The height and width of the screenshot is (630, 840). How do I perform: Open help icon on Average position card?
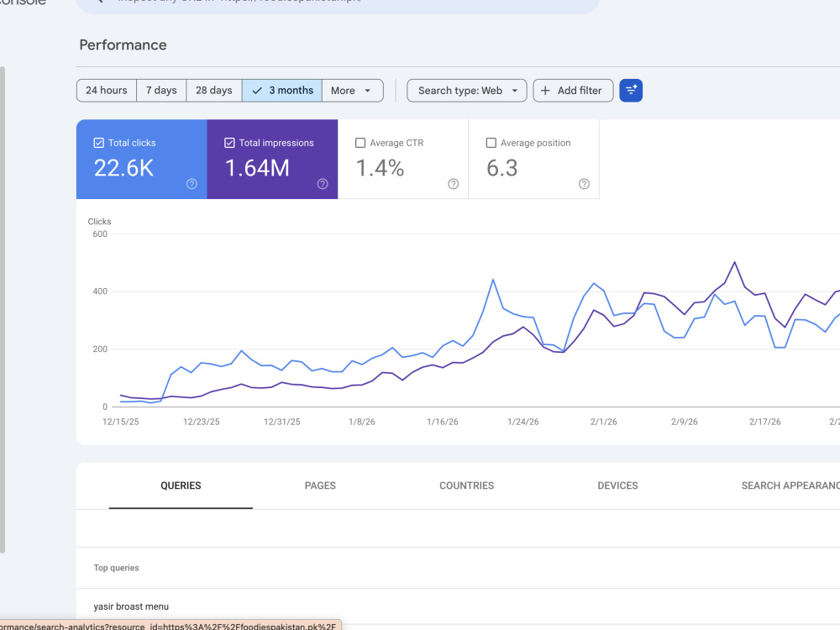[x=584, y=184]
